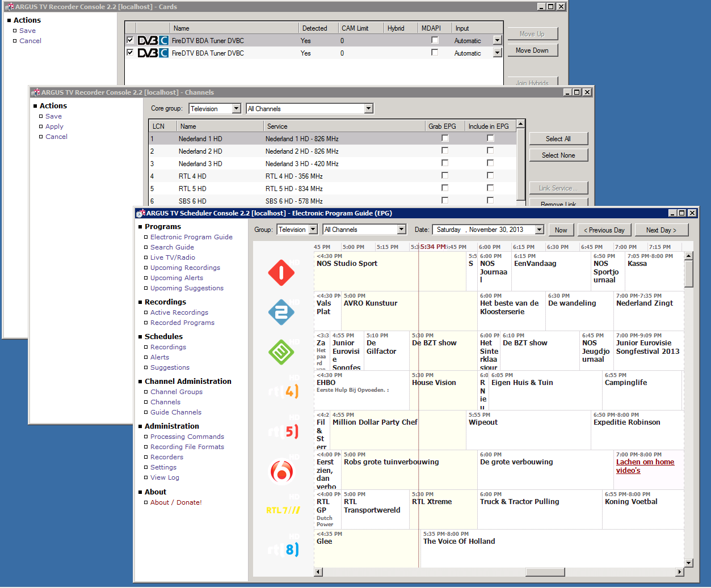
Task: Open Electronic Program Guide in sidebar
Action: [191, 237]
